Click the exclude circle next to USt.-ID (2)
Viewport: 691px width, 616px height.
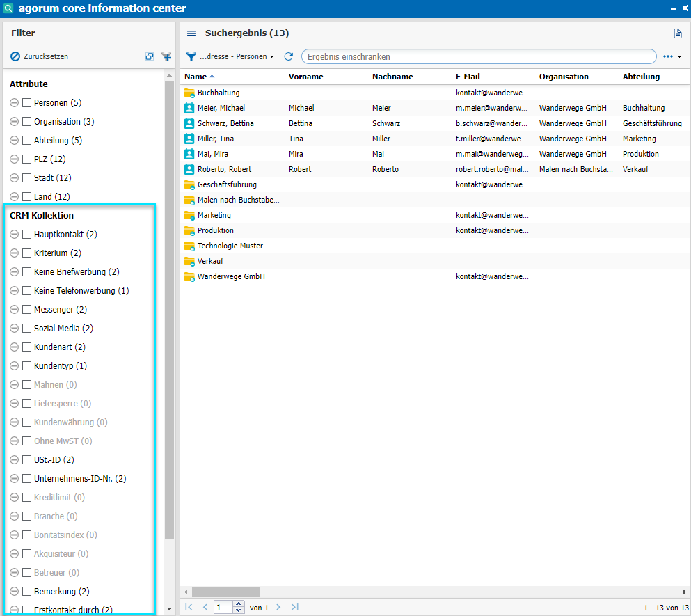click(x=14, y=460)
